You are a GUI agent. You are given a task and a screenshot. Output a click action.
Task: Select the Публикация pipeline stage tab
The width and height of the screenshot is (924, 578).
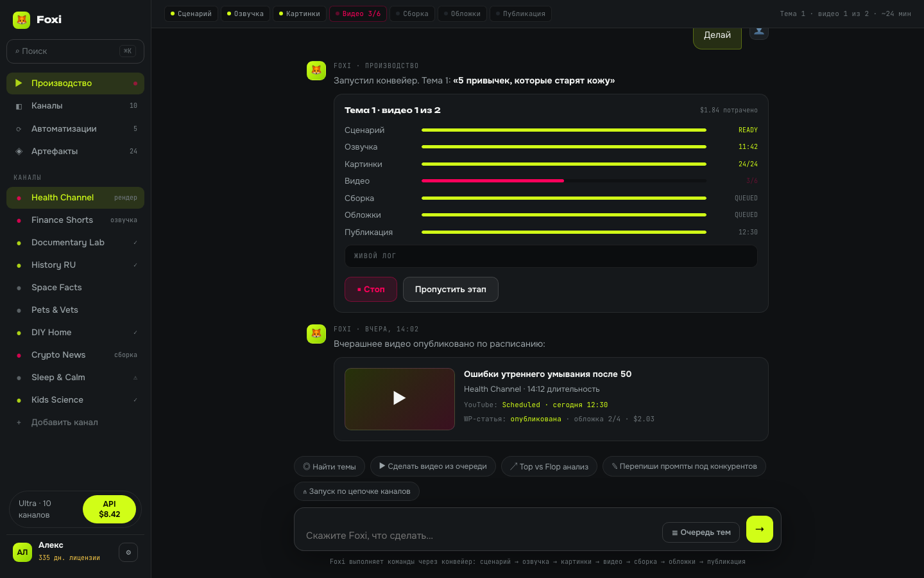pyautogui.click(x=520, y=13)
